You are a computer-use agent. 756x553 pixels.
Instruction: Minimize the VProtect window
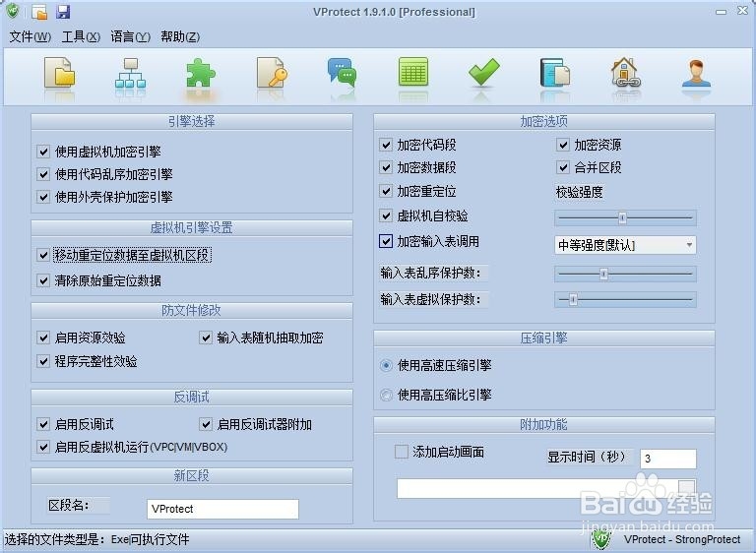722,12
